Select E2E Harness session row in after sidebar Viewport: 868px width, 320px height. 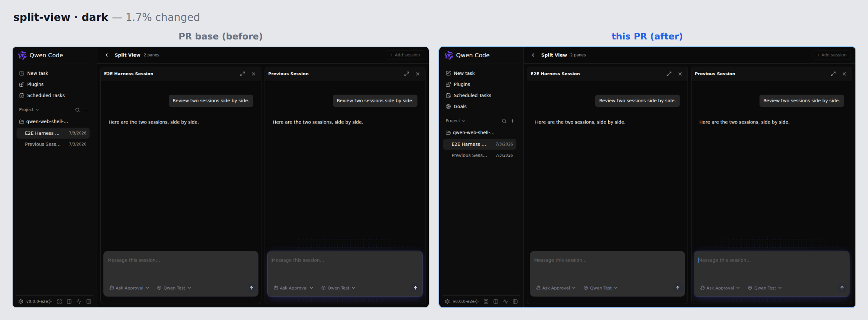pyautogui.click(x=480, y=144)
